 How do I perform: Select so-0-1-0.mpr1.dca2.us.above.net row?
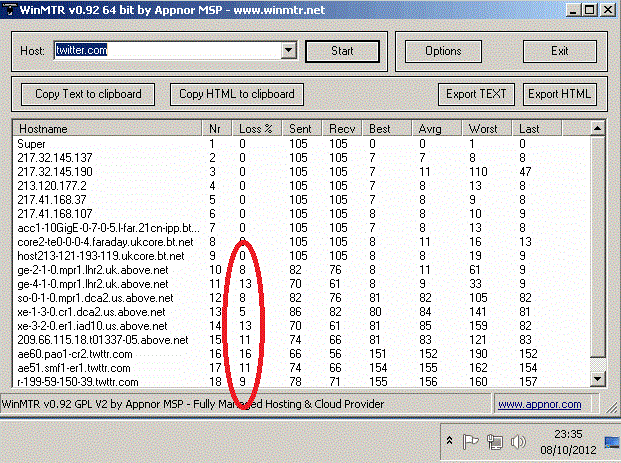301,298
